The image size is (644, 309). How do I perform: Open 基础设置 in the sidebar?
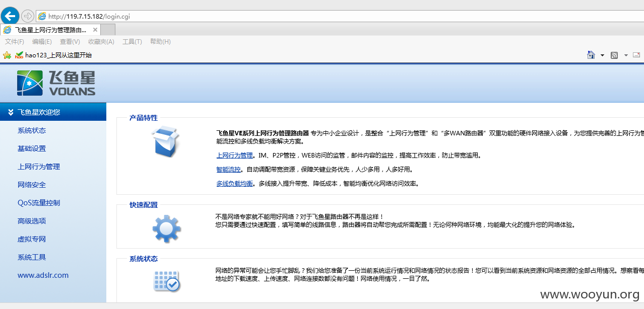click(32, 148)
